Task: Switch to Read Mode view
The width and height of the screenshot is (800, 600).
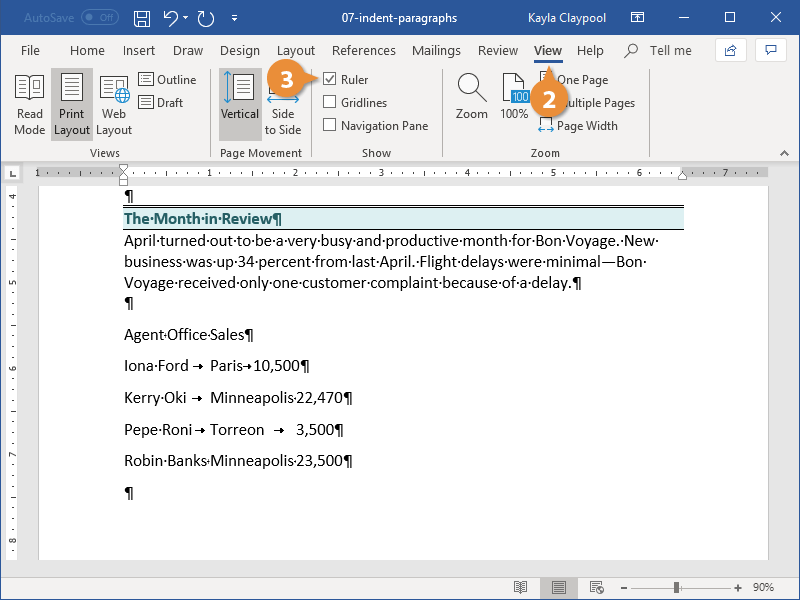Action: pos(29,104)
